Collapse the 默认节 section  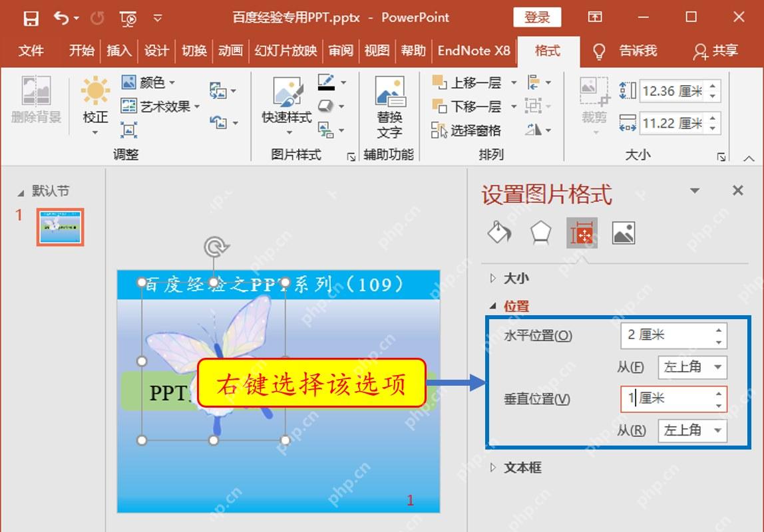click(x=21, y=193)
